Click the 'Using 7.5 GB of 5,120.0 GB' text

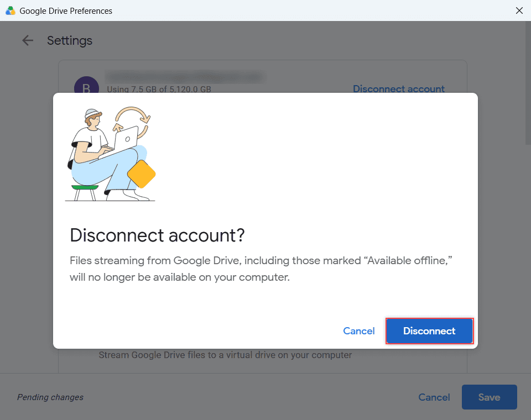point(159,90)
